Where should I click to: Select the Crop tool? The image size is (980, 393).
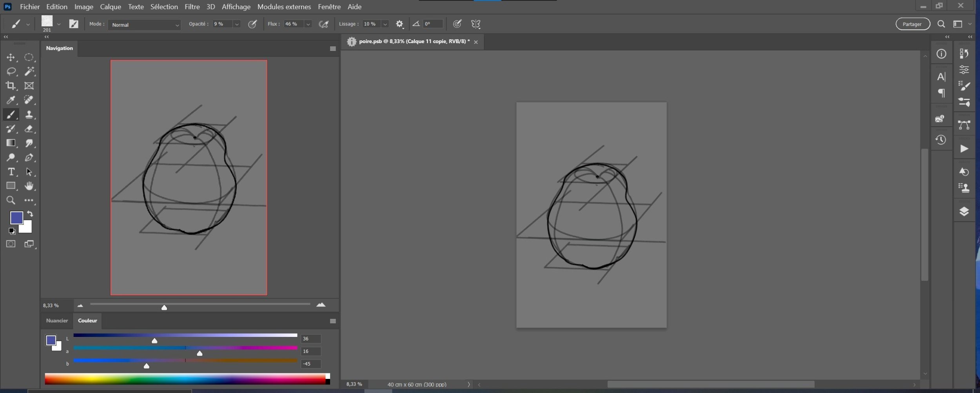pyautogui.click(x=11, y=86)
